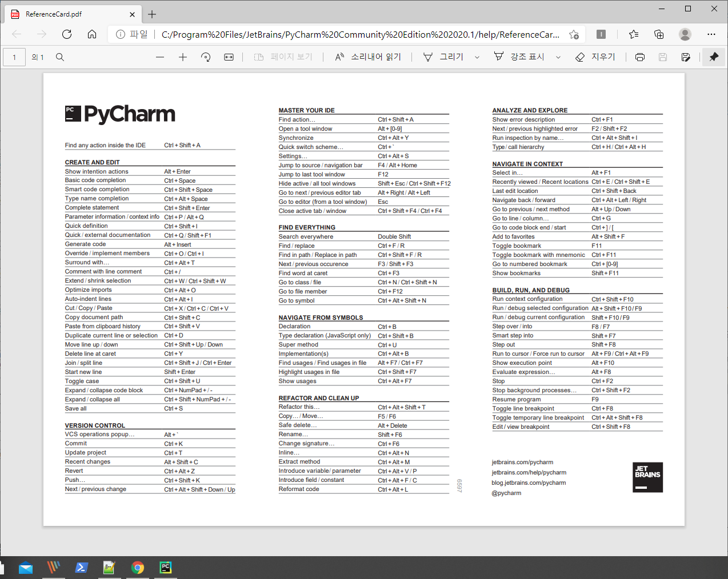Click the @pycharm handle text
728x579 pixels.
pyautogui.click(x=506, y=493)
